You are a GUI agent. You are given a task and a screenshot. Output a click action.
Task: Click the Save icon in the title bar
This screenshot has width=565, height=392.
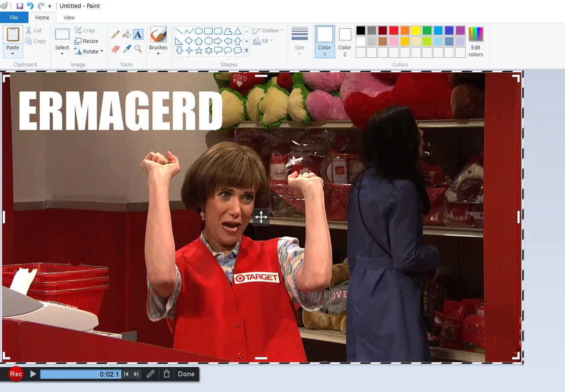coord(19,6)
